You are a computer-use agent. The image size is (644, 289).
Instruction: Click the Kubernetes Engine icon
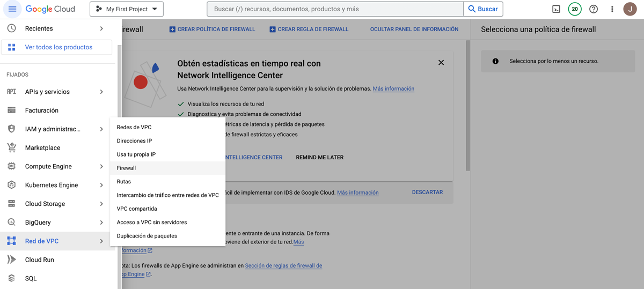coord(11,185)
